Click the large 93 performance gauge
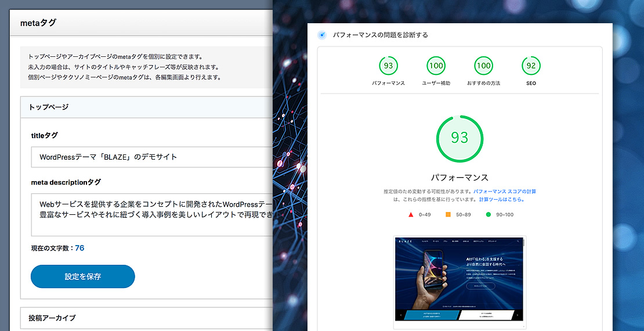This screenshot has height=331, width=644. (460, 138)
